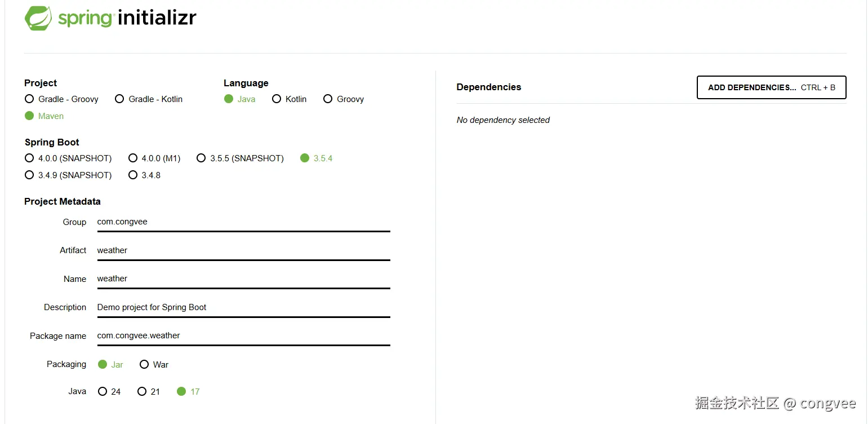Click the Dependencies heading
The height and width of the screenshot is (424, 868).
[488, 87]
